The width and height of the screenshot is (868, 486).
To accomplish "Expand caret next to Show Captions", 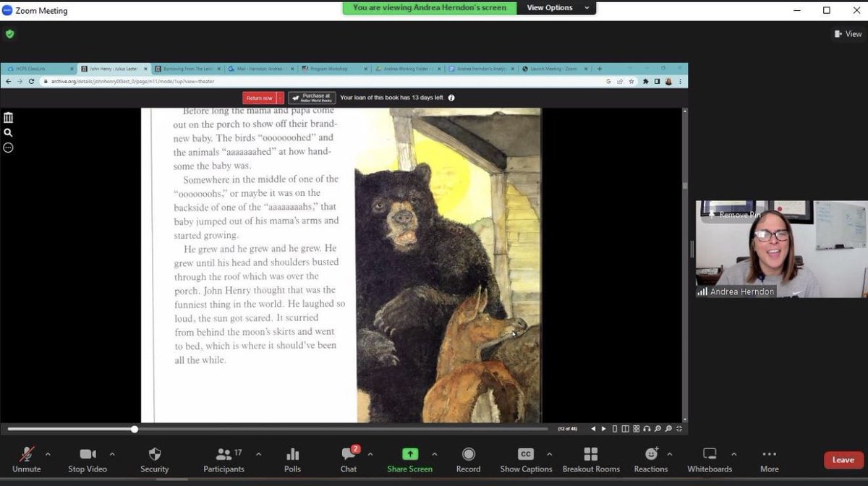I will [549, 454].
